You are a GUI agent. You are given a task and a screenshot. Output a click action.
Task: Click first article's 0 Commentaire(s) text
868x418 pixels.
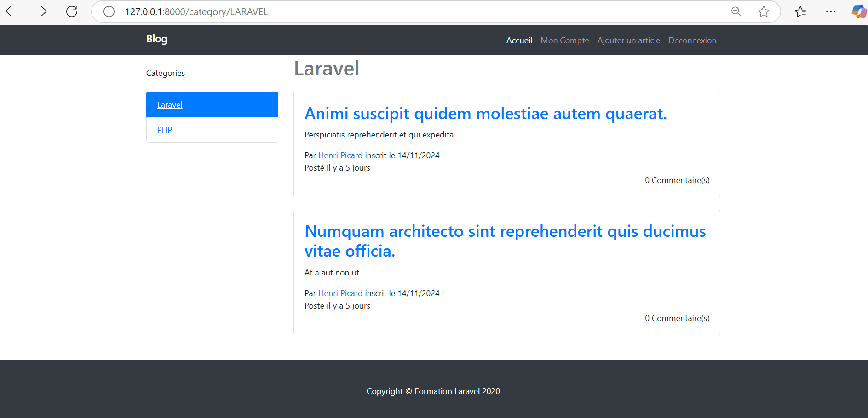(x=677, y=180)
